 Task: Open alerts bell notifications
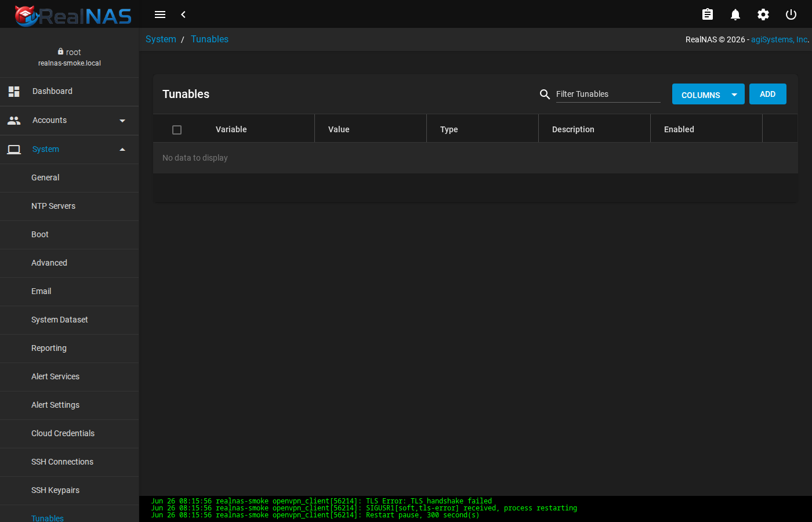(x=735, y=14)
